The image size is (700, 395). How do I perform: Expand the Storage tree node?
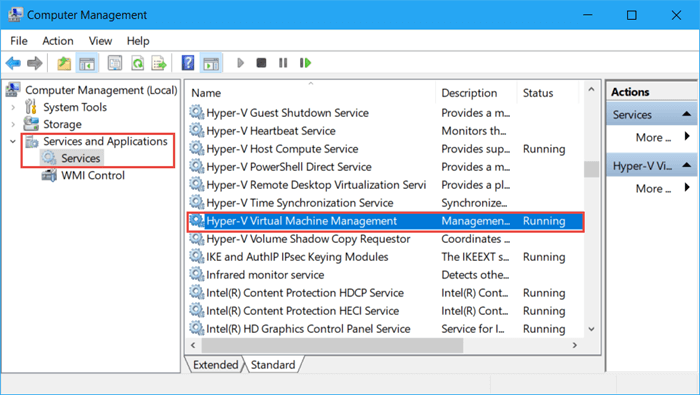click(x=13, y=124)
